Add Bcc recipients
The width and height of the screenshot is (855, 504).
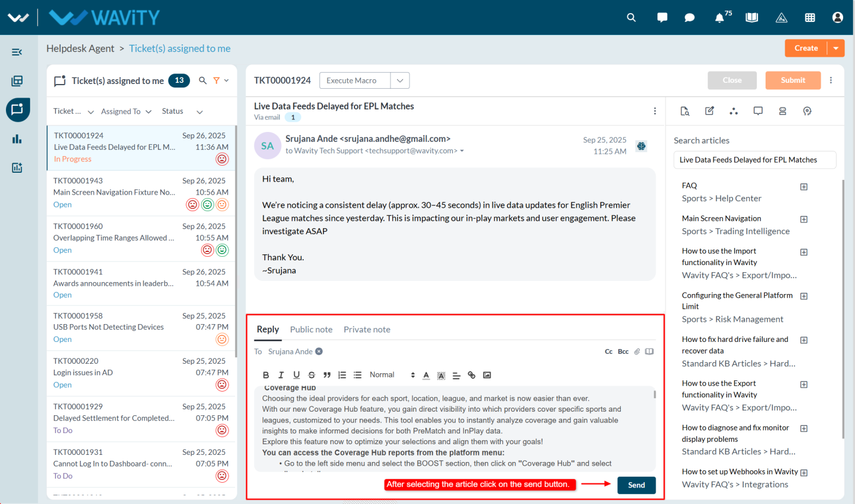pos(623,351)
